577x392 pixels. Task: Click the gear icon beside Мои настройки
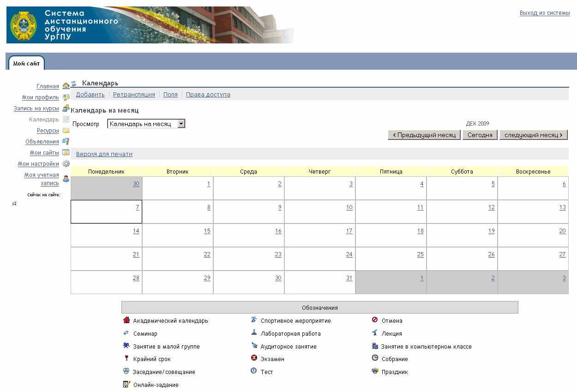(x=66, y=163)
